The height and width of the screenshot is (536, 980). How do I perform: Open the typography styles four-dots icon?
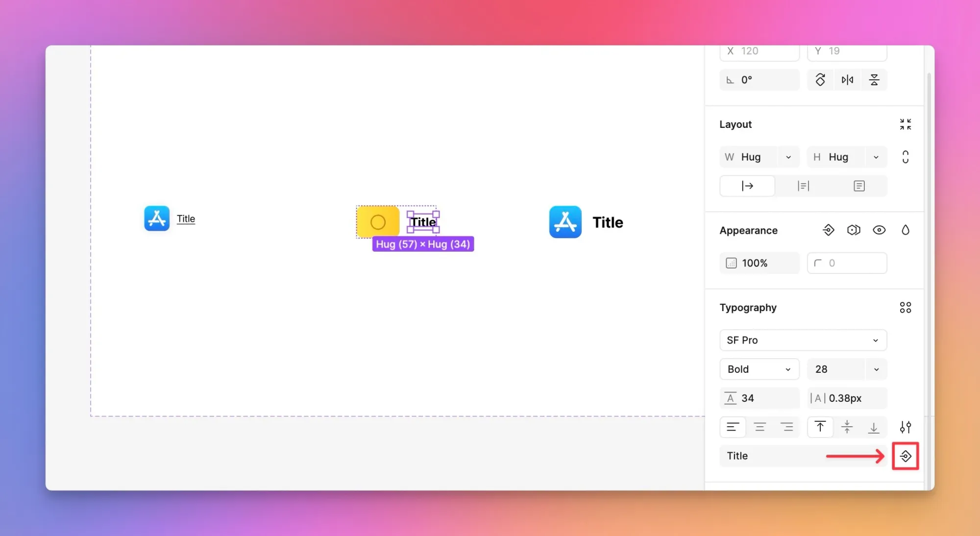coord(905,308)
